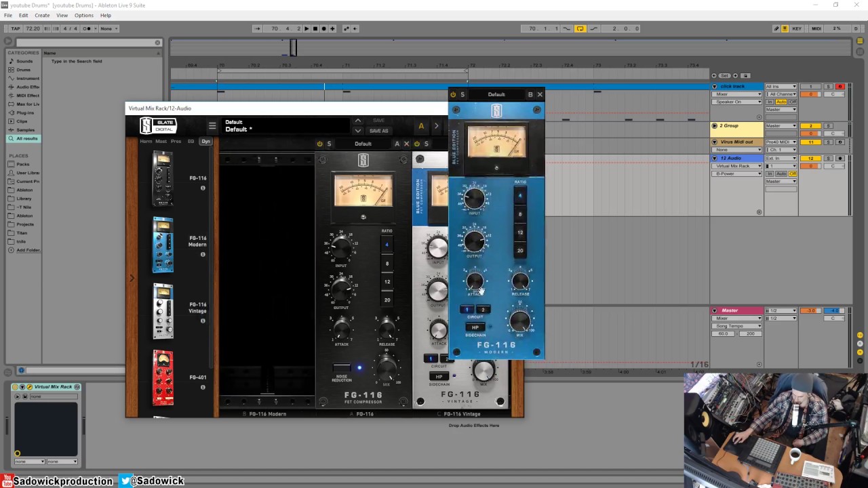Screen dimensions: 868x488
Task: Solo the Virus Midi out track
Action: [x=828, y=142]
